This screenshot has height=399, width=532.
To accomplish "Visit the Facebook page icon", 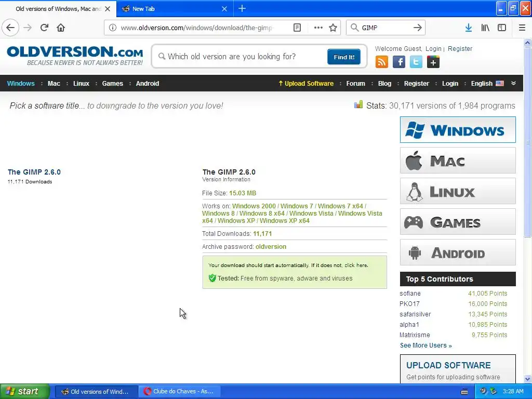I will click(x=398, y=62).
